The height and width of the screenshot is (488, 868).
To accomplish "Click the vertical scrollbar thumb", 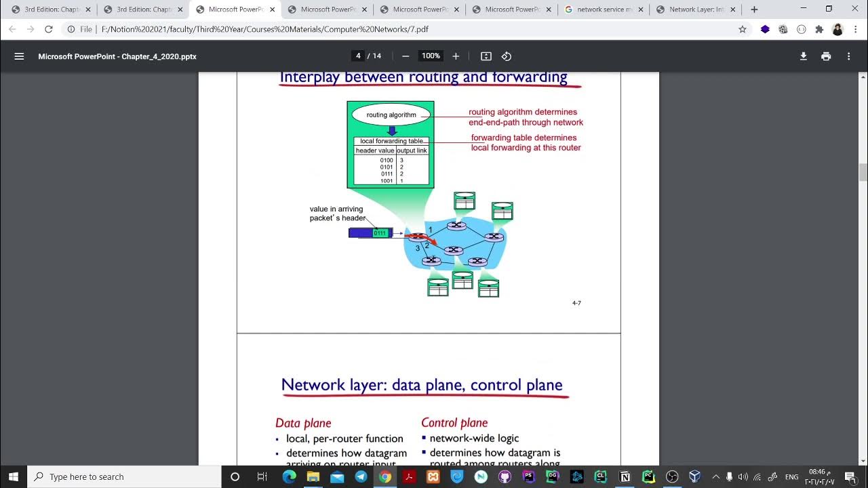I will pos(863,172).
